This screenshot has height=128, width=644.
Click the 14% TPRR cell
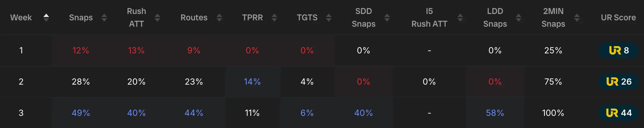pos(252,82)
